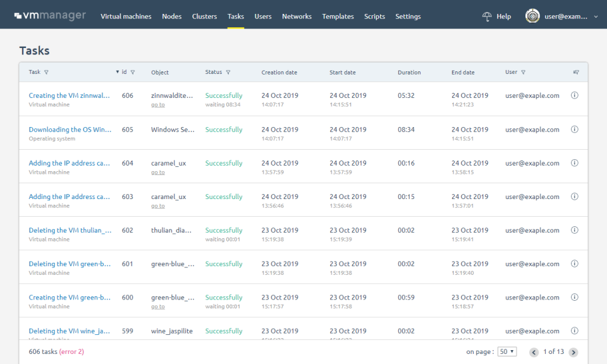Click the info icon for task 605
Image resolution: width=607 pixels, height=364 pixels.
[575, 129]
